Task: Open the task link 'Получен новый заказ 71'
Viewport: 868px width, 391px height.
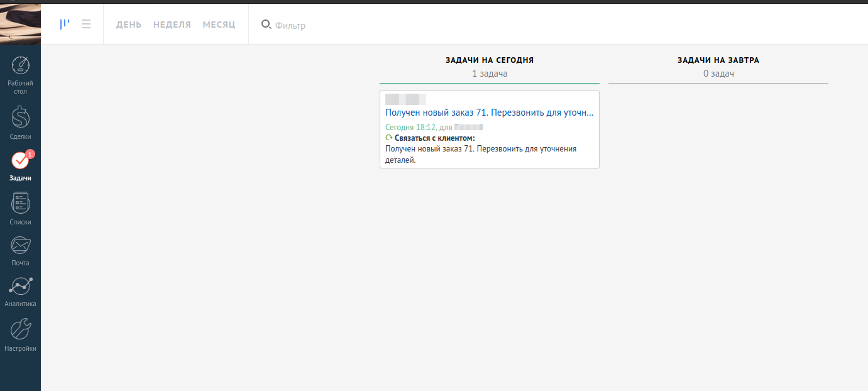Action: click(489, 113)
